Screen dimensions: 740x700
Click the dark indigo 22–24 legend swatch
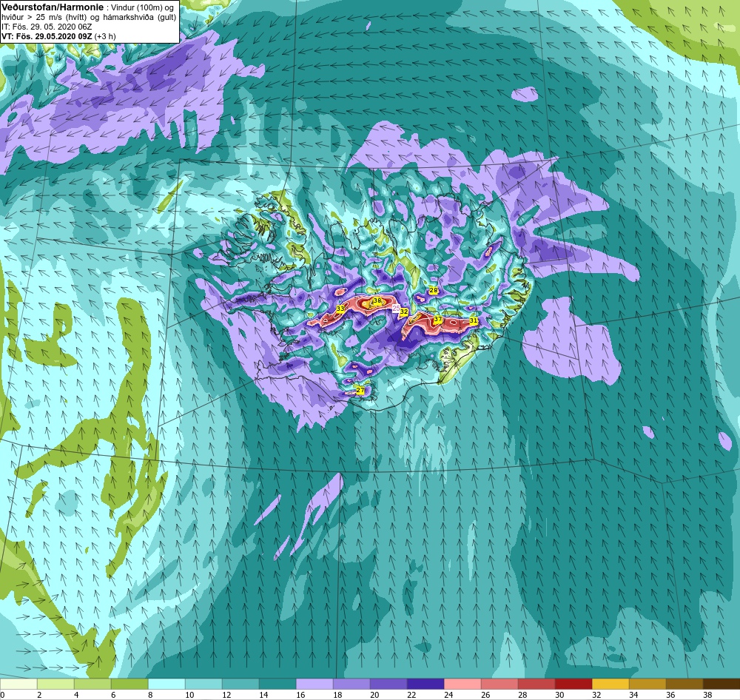coord(425,684)
